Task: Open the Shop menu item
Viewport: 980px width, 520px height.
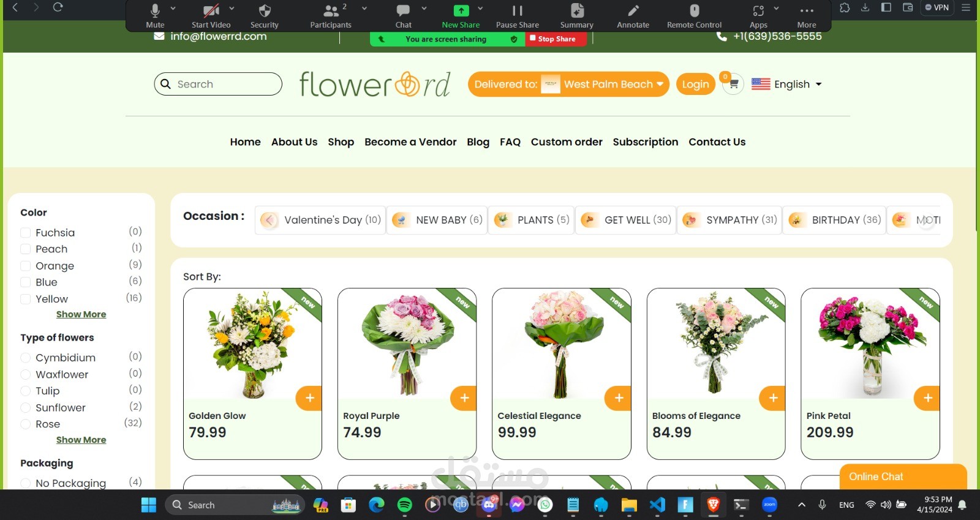Action: pyautogui.click(x=341, y=142)
